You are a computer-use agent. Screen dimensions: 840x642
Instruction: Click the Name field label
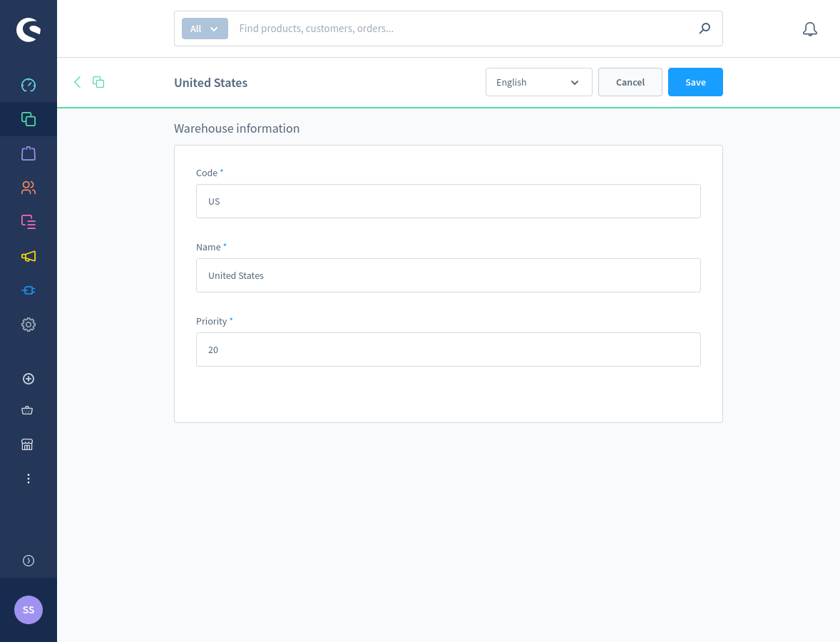pos(208,247)
